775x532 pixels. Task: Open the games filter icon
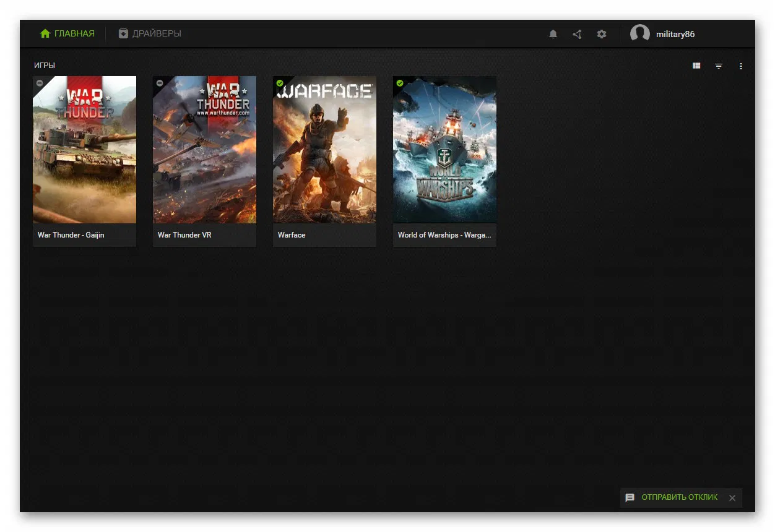(x=719, y=66)
